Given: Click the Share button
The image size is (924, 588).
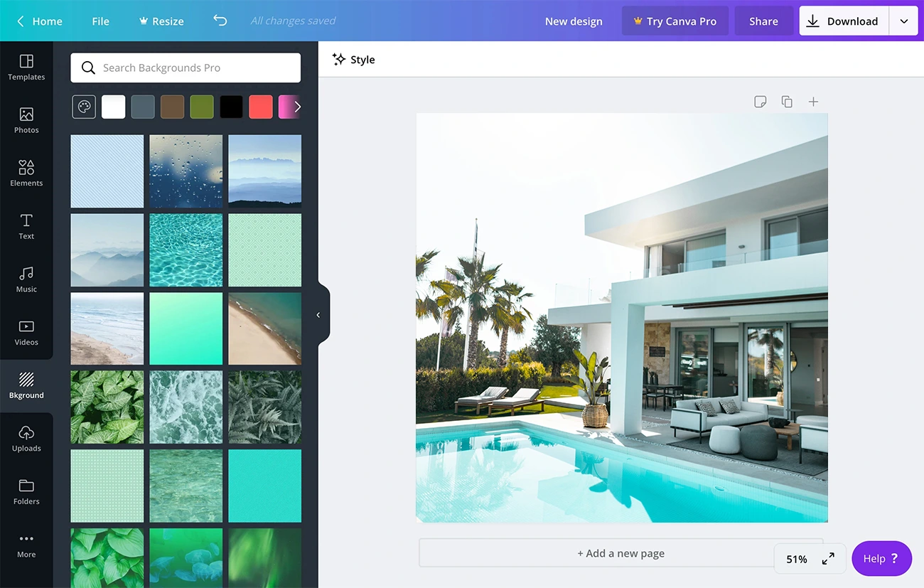Looking at the screenshot, I should [x=763, y=21].
